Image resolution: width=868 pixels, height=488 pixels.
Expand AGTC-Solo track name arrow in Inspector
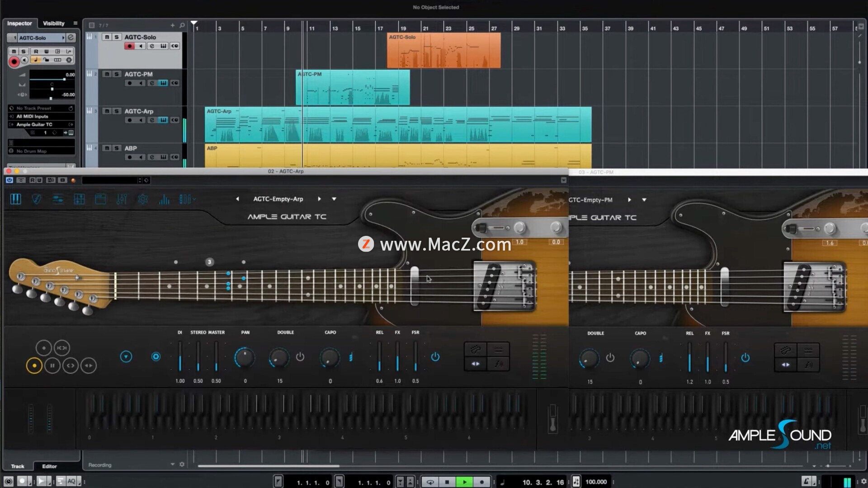pos(63,38)
